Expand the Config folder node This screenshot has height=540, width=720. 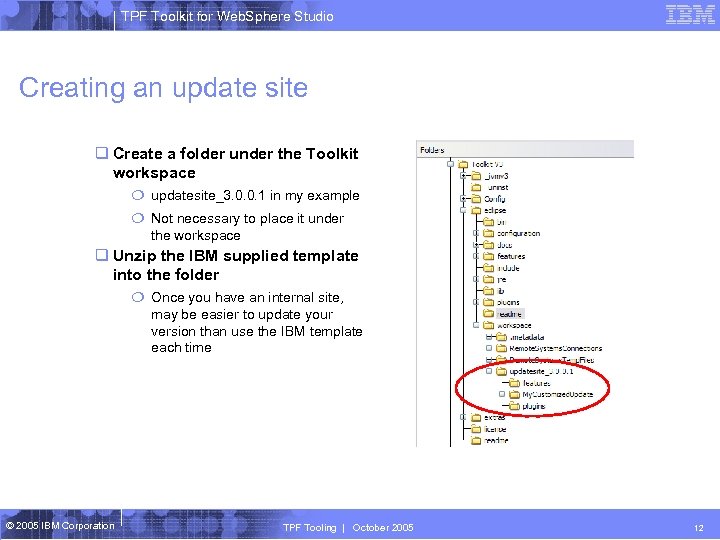pos(463,198)
